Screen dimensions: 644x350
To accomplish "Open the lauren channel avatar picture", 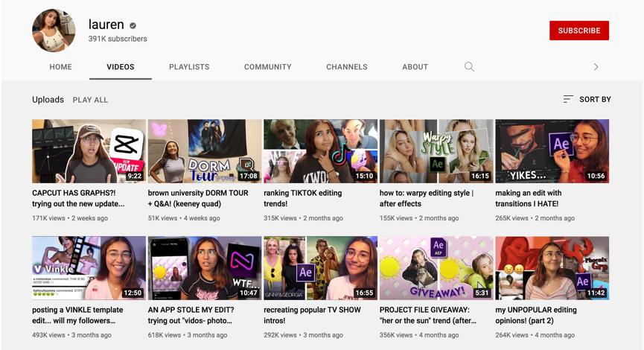I will coord(54,31).
